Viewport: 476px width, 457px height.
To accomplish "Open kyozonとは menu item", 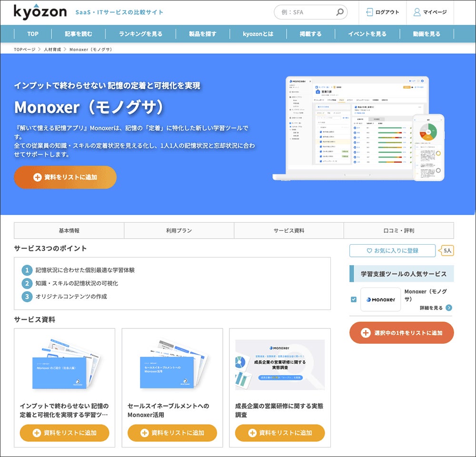I will point(258,34).
